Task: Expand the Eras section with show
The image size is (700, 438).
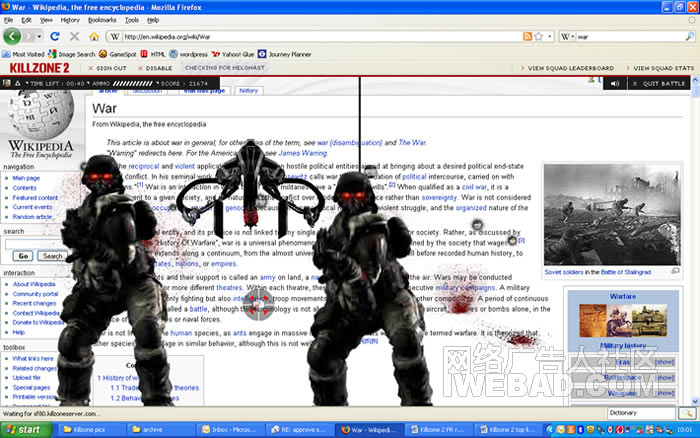Action: pos(664,362)
